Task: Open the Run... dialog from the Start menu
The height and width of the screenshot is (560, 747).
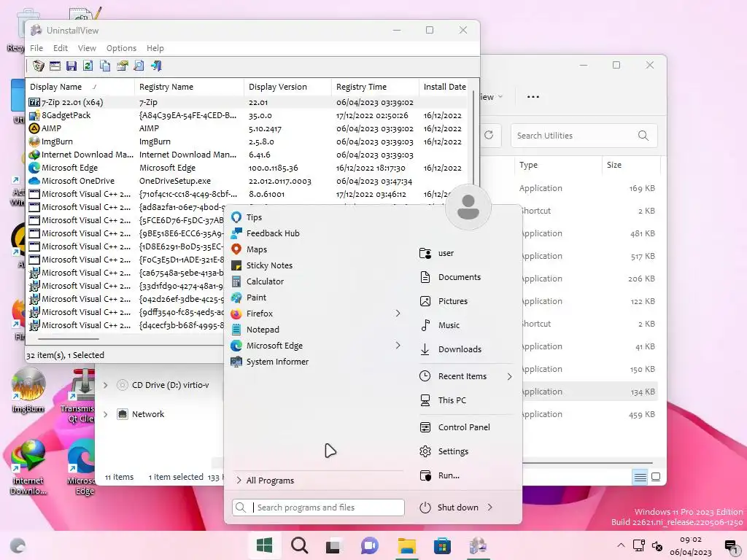Action: 466,475
